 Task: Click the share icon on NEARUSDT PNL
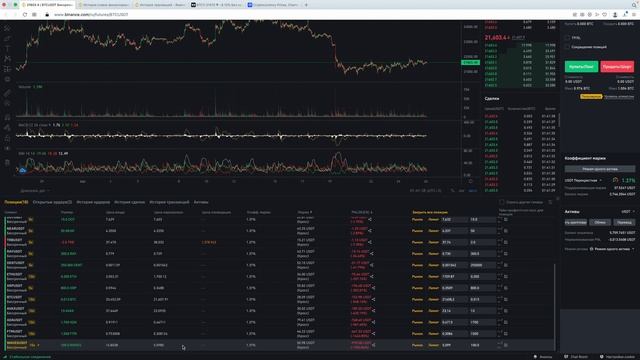point(370,231)
